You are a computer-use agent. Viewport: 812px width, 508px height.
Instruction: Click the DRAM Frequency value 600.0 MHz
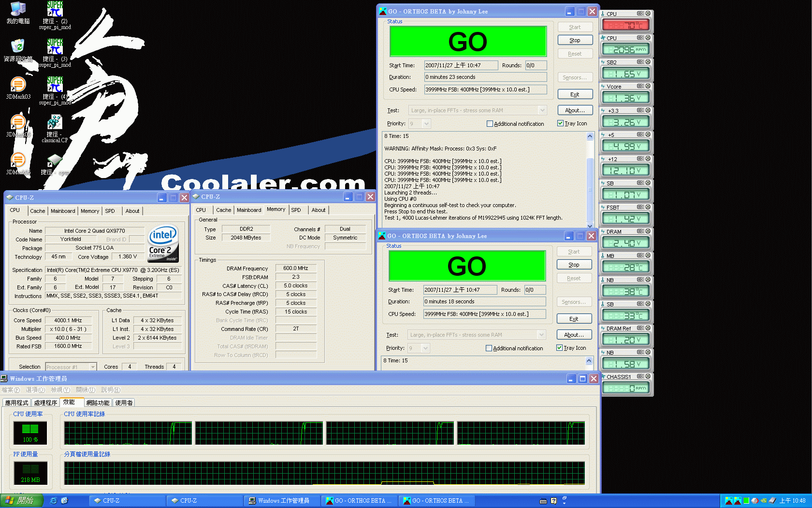click(296, 268)
